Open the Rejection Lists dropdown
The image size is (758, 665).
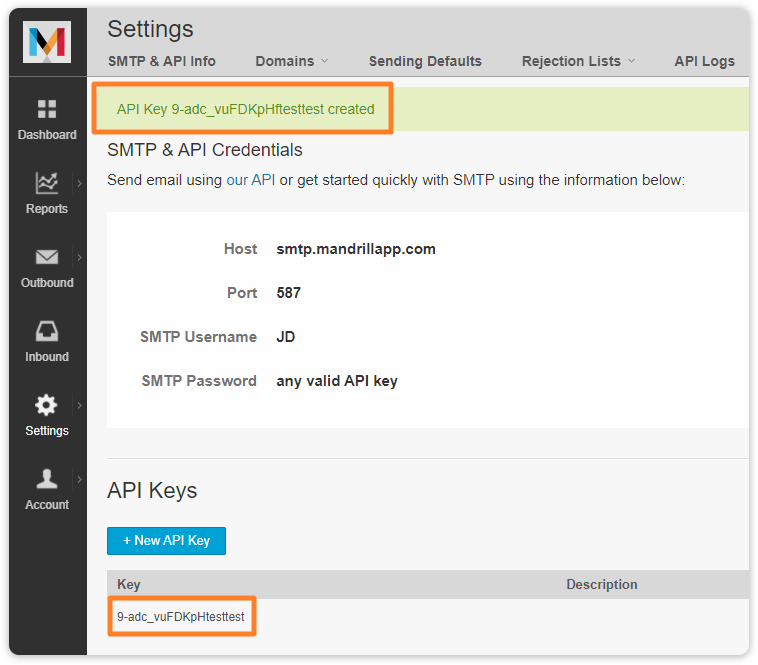[578, 61]
